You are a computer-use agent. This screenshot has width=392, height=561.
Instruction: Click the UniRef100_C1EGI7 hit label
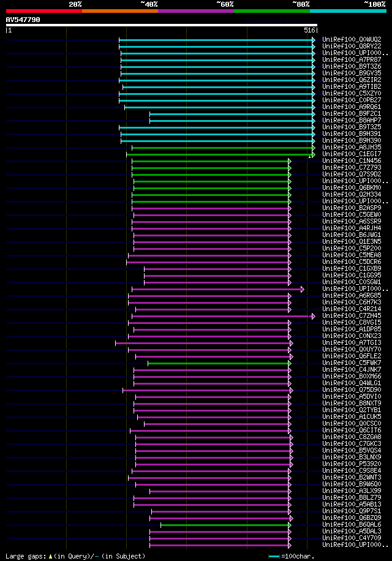(352, 154)
